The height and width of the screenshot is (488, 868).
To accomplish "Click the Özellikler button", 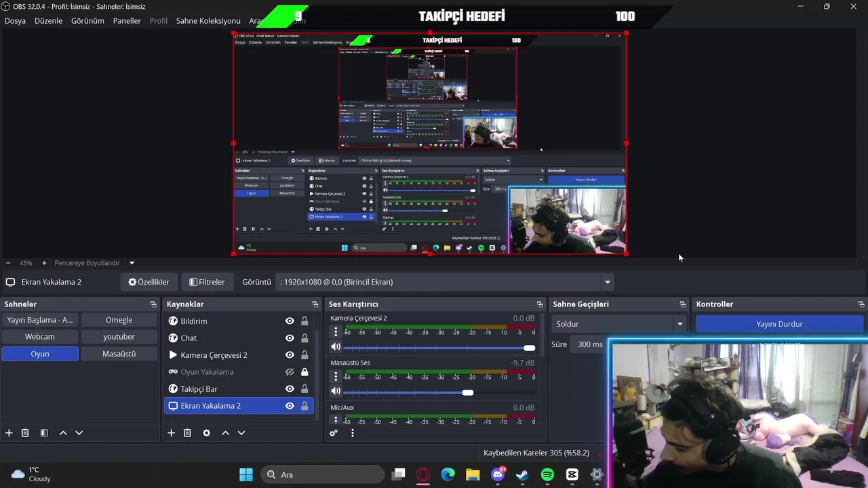I will 149,282.
